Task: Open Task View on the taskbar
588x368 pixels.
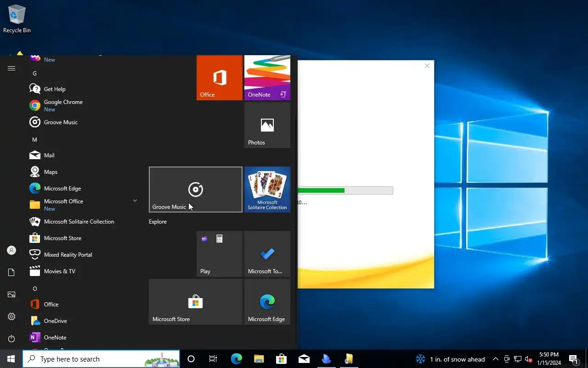Action: pyautogui.click(x=213, y=359)
